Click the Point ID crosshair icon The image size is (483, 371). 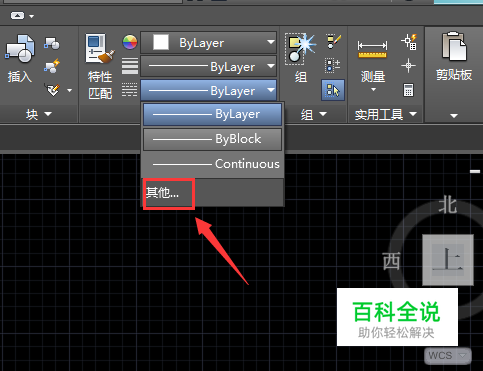point(408,65)
